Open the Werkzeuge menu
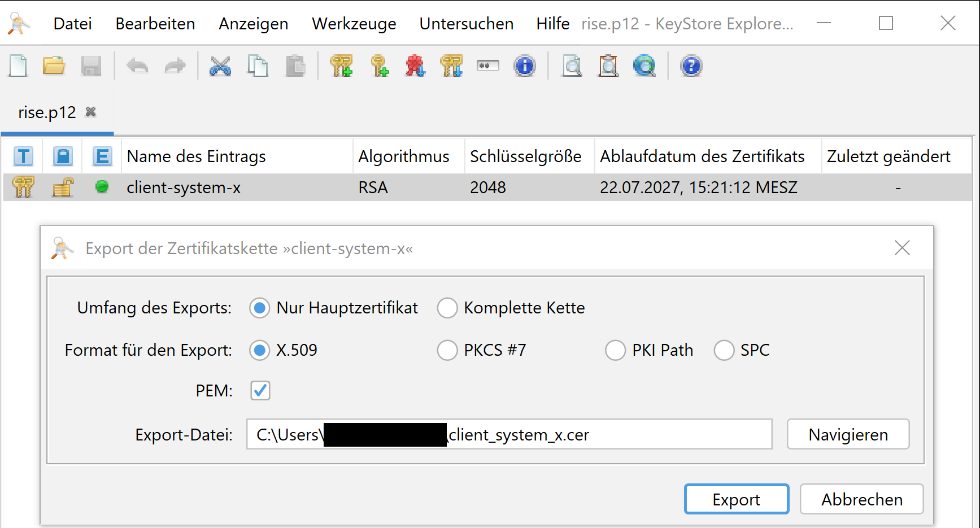 pyautogui.click(x=354, y=24)
